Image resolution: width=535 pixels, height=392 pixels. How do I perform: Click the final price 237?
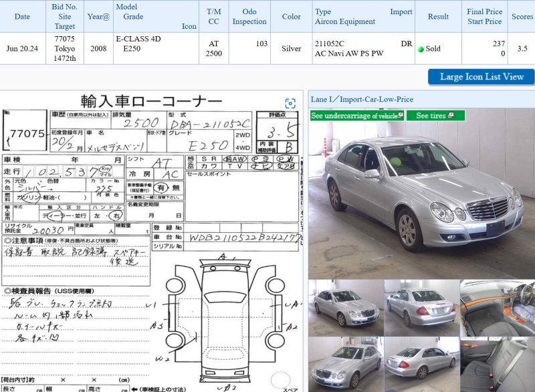click(x=499, y=43)
